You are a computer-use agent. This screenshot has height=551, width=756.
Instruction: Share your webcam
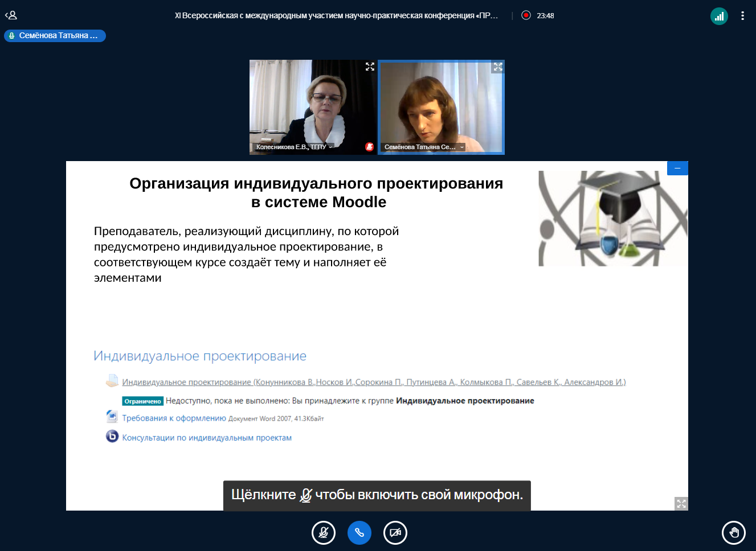395,533
